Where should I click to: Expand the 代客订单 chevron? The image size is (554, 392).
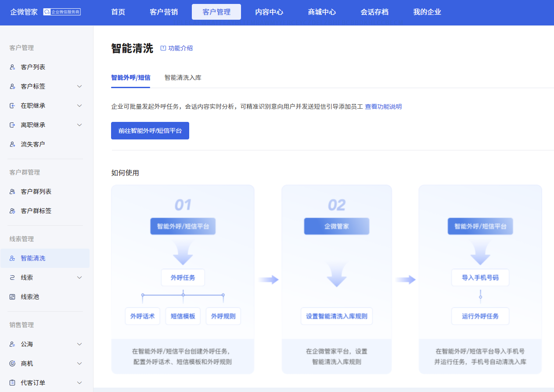point(79,383)
